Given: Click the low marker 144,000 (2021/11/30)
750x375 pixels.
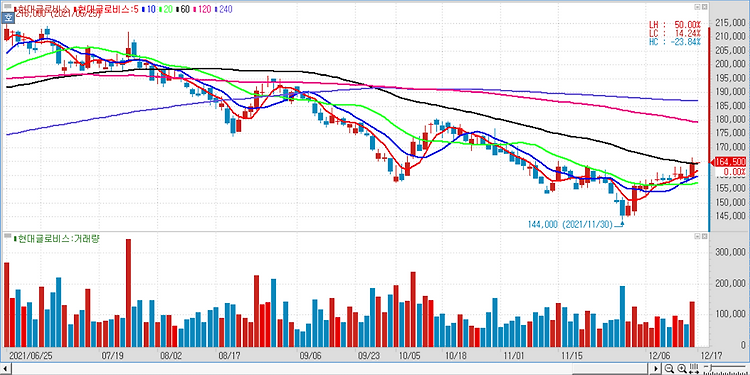Looking at the screenshot, I should point(570,224).
